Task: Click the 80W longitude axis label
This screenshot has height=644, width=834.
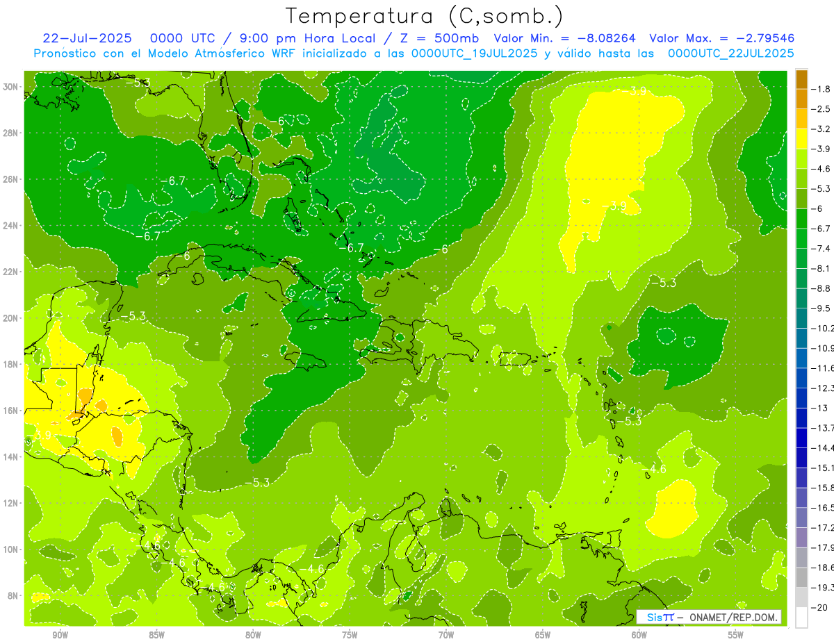Action: tap(253, 635)
